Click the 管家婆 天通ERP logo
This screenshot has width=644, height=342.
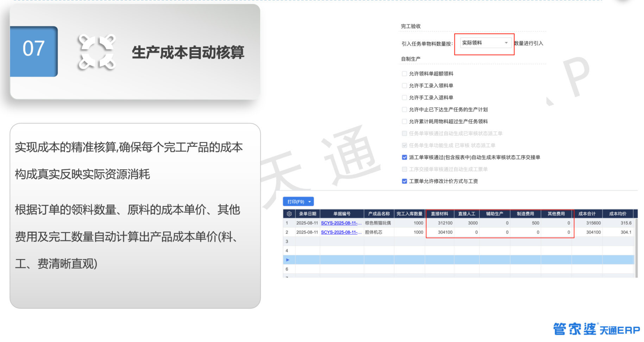click(596, 329)
